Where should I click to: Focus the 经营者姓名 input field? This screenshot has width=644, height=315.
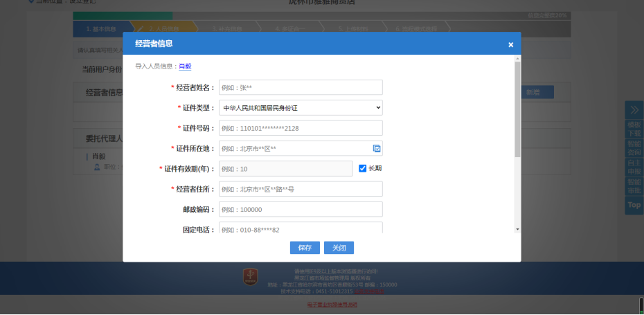click(x=301, y=87)
